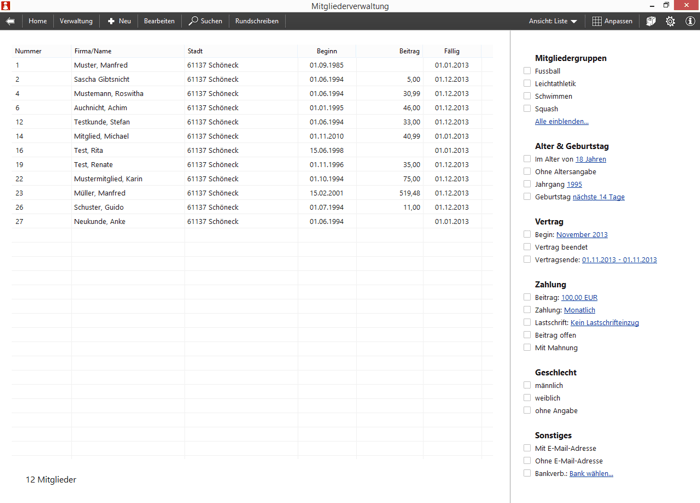700x503 pixels.
Task: Open search with the magnifier Suchen icon
Action: [x=194, y=21]
